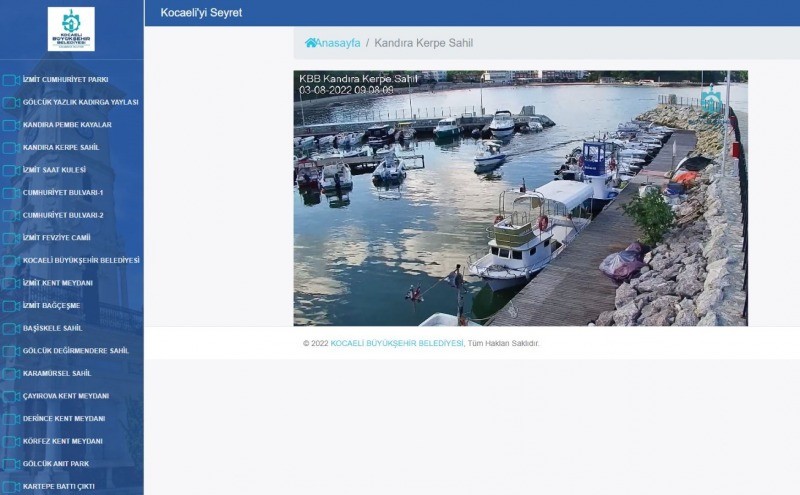Click camera icon beside Kandıra Kerpe Sahil
This screenshot has width=800, height=495.
point(11,148)
